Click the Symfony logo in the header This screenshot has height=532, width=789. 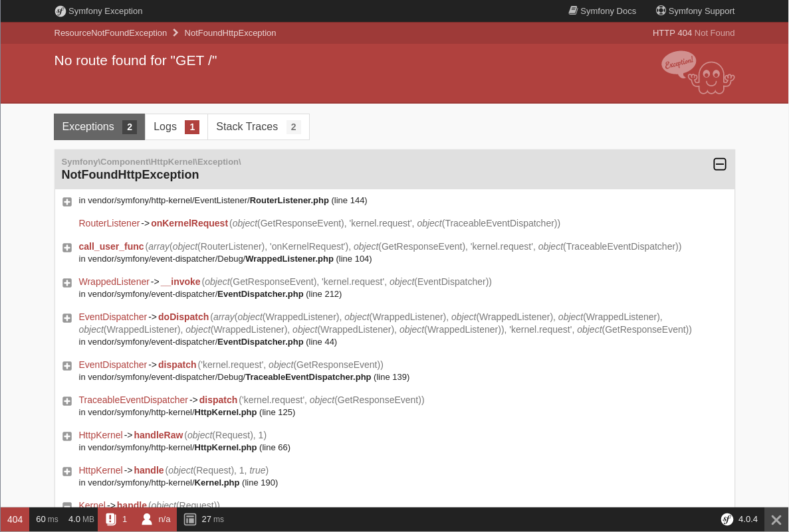[x=60, y=11]
